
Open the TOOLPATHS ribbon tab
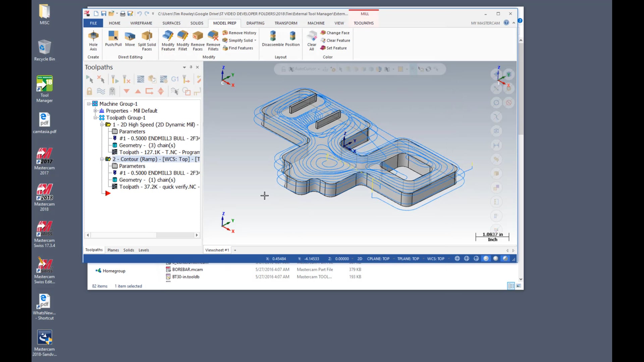pyautogui.click(x=364, y=23)
